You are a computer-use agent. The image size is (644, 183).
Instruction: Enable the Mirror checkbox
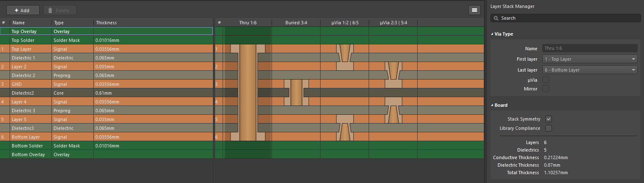tap(546, 89)
